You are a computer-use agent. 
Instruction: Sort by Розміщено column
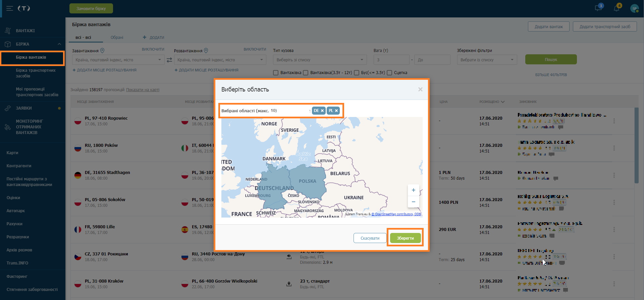[492, 102]
